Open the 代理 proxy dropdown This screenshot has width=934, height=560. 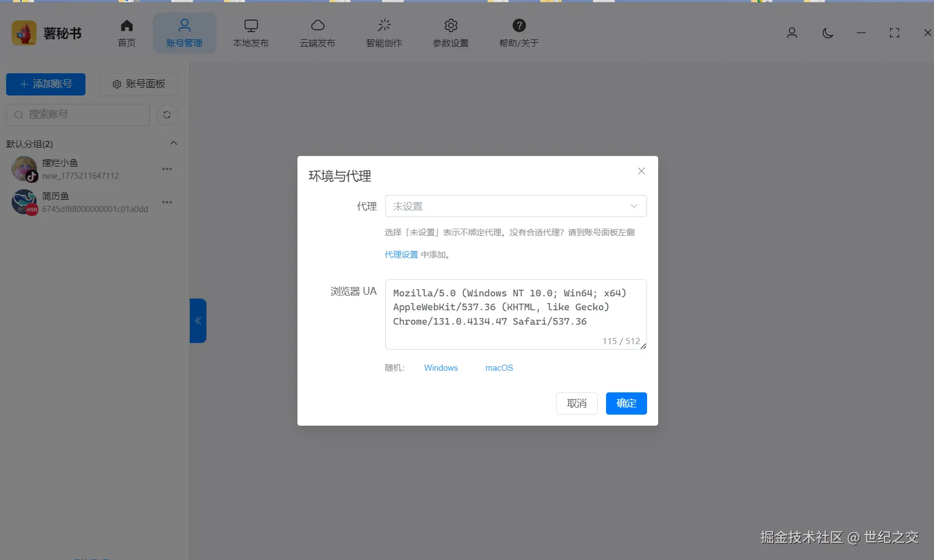coord(515,205)
